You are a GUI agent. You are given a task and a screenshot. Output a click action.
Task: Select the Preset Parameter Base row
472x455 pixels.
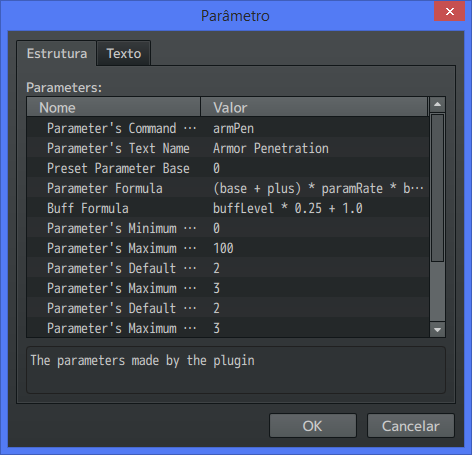(x=228, y=168)
